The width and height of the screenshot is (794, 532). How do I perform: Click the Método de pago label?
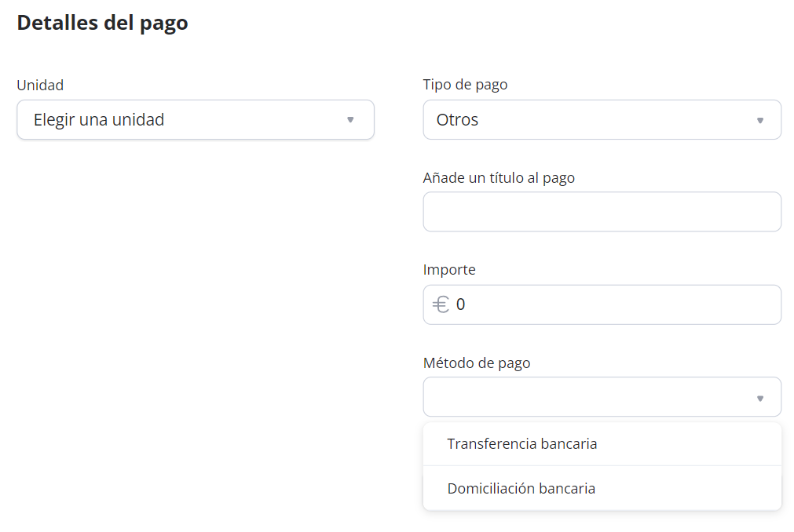click(x=477, y=363)
